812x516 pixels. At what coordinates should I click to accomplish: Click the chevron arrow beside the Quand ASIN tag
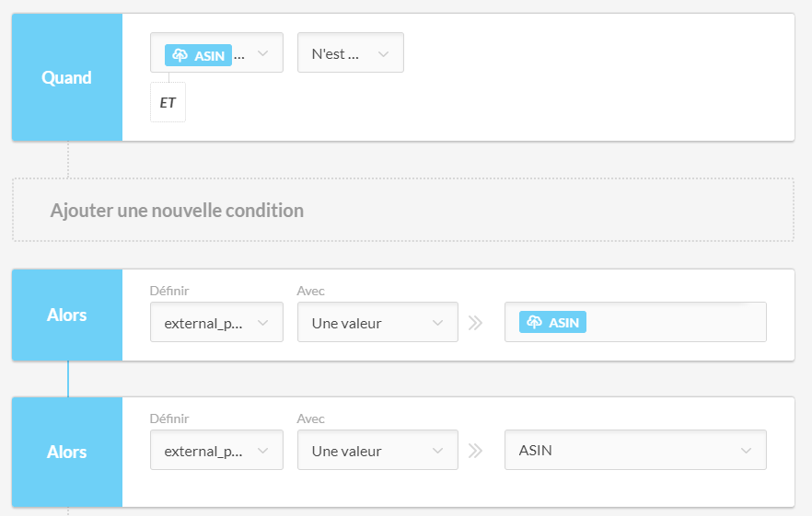tap(263, 54)
